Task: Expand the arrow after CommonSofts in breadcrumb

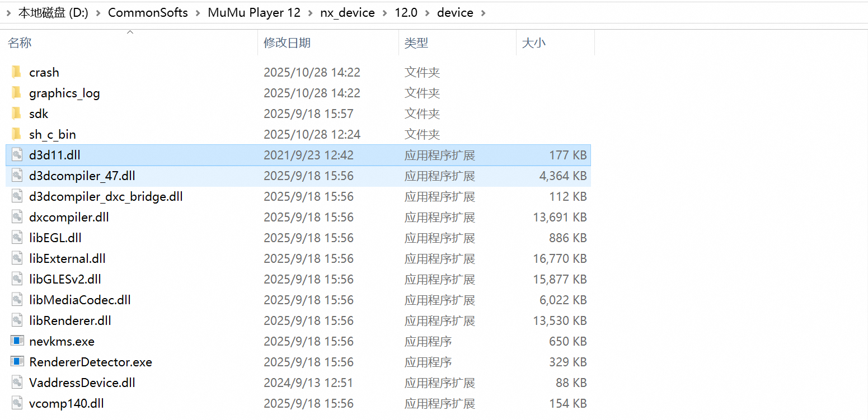Action: point(198,13)
